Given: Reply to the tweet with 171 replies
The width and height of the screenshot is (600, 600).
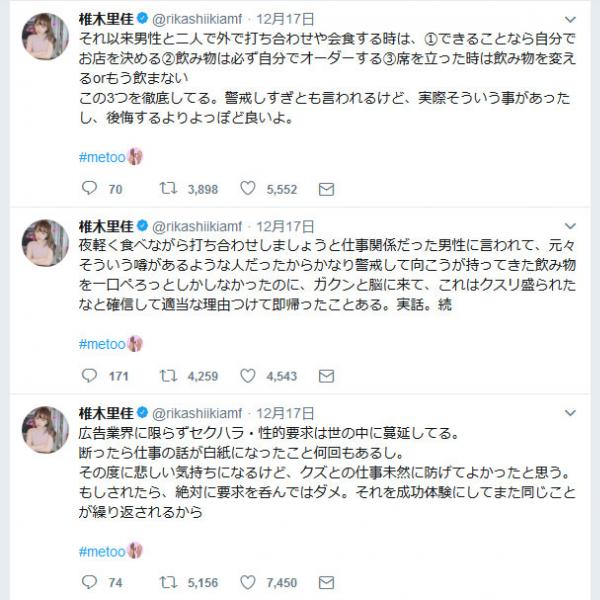Looking at the screenshot, I should [x=90, y=375].
